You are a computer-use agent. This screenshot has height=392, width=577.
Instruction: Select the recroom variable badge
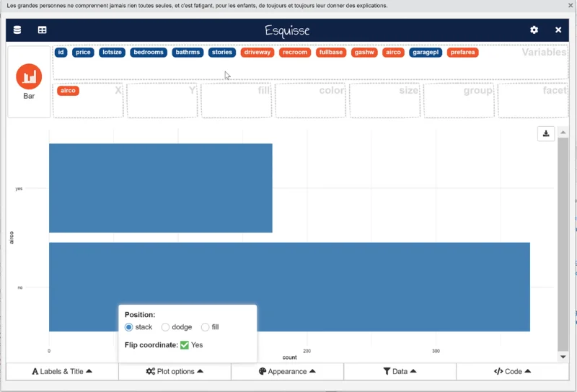coord(295,52)
